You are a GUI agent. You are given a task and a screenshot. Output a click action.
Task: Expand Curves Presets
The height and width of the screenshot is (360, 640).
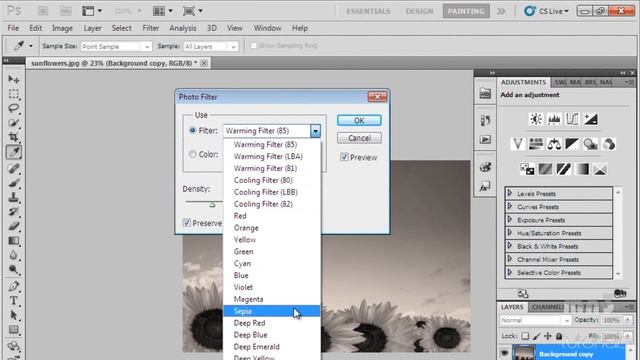pos(509,206)
